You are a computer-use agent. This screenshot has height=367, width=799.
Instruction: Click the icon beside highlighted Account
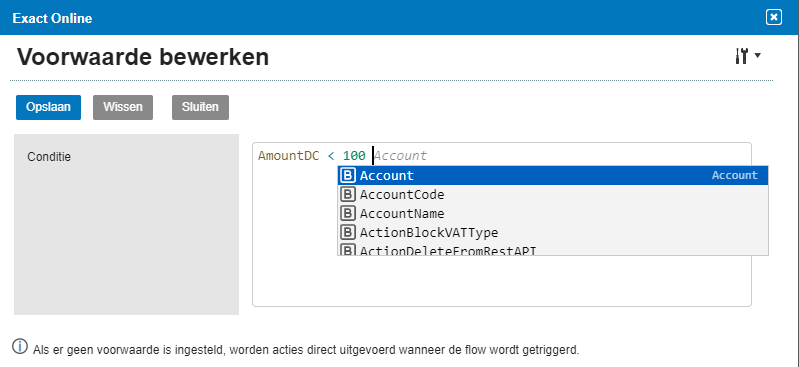348,175
